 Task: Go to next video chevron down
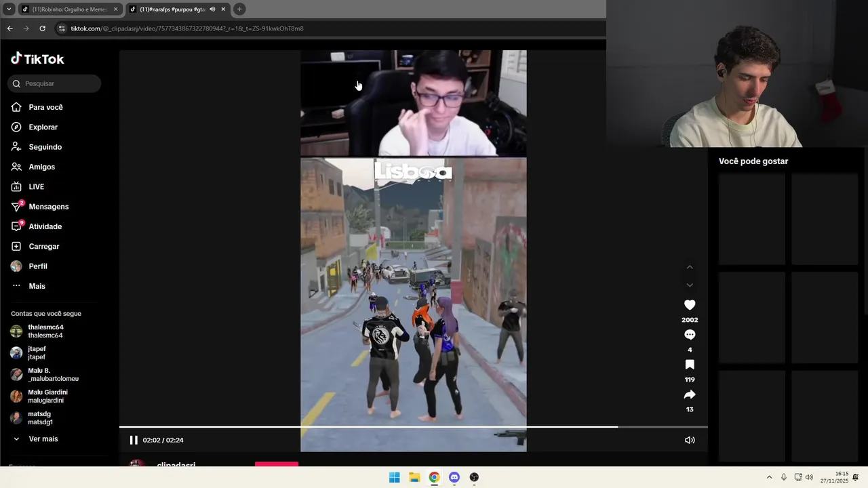point(690,285)
